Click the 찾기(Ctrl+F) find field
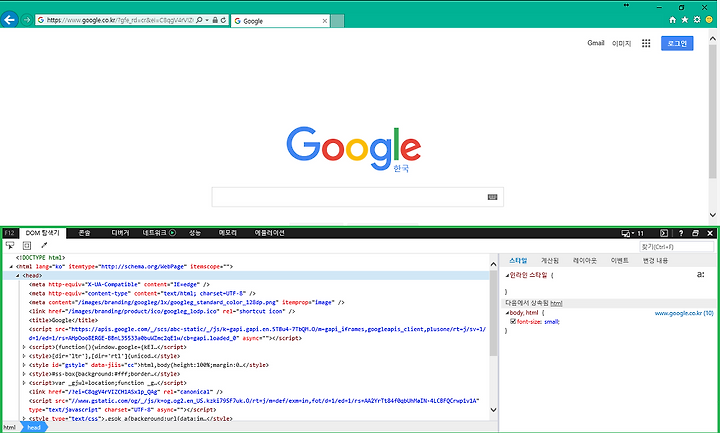Image resolution: width=720 pixels, height=433 pixels. click(x=676, y=247)
